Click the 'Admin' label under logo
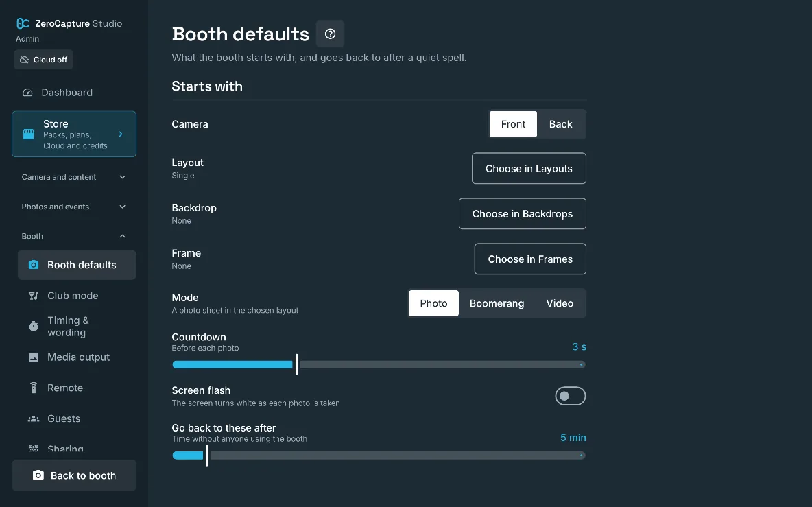812x507 pixels. click(x=27, y=39)
